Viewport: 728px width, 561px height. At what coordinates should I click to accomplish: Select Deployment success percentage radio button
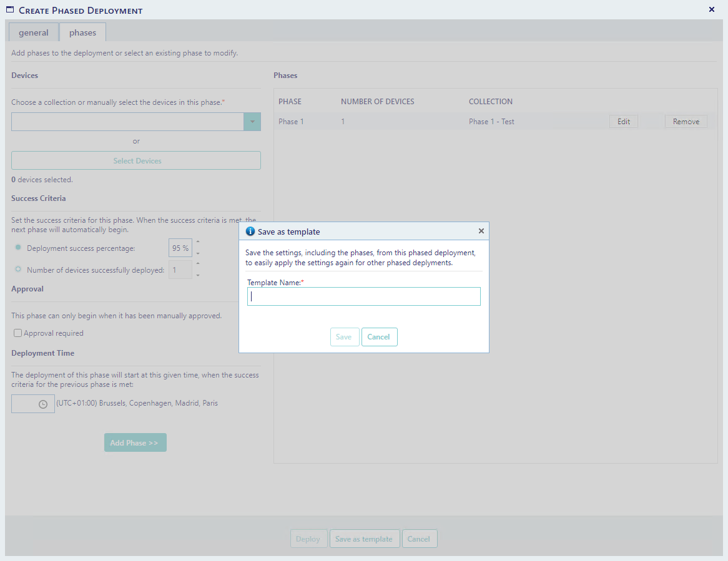[18, 247]
